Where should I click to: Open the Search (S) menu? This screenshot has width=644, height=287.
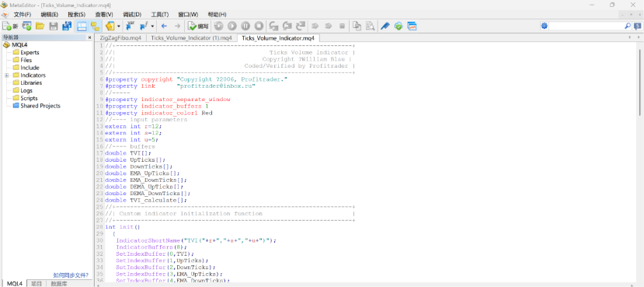pyautogui.click(x=76, y=15)
